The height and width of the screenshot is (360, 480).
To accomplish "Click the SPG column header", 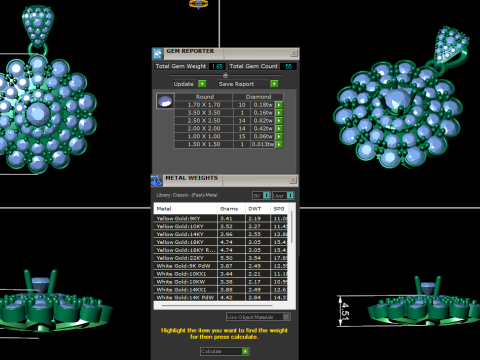I will (x=279, y=209).
